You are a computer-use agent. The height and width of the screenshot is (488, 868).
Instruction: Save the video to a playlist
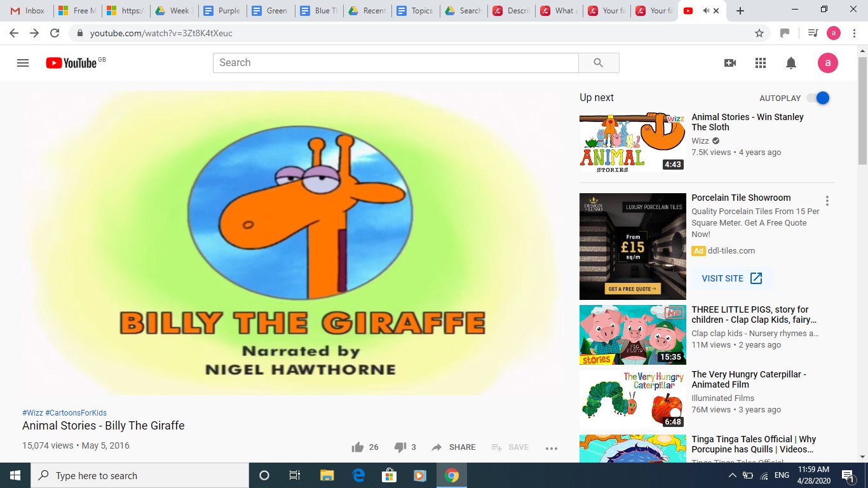coord(510,447)
